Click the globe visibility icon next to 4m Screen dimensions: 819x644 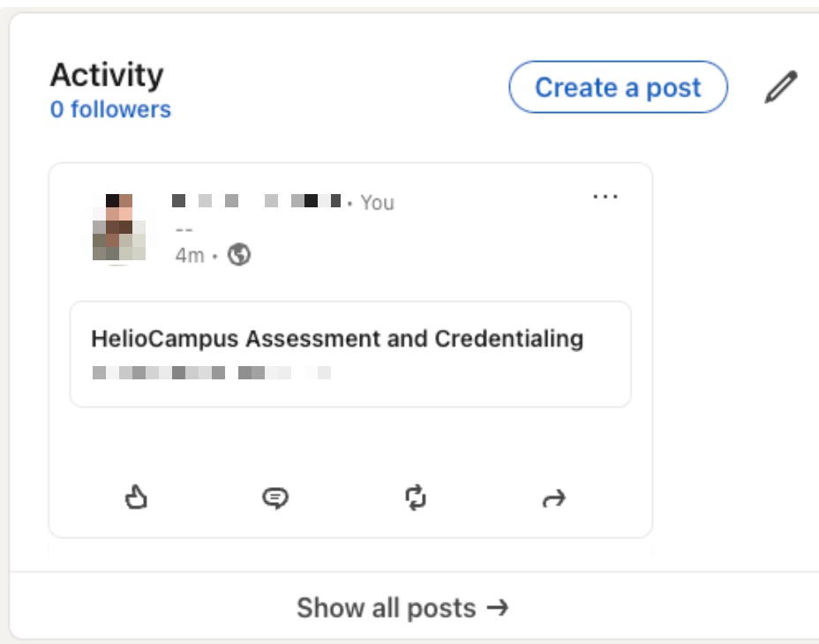click(x=239, y=255)
